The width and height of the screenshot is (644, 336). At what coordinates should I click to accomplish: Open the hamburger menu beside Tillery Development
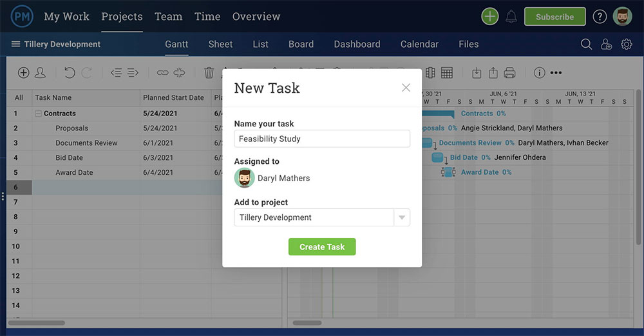(15, 44)
